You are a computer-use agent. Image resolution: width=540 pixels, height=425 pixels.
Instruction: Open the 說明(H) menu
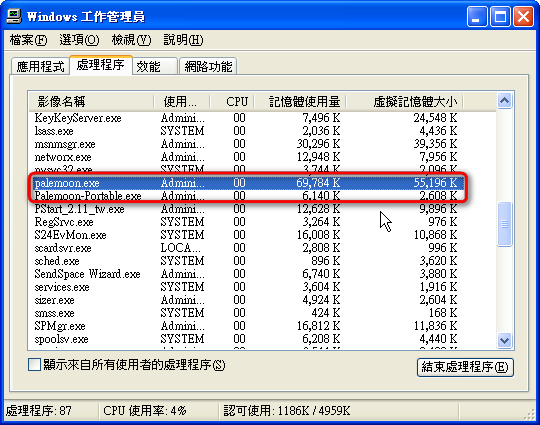pyautogui.click(x=183, y=40)
